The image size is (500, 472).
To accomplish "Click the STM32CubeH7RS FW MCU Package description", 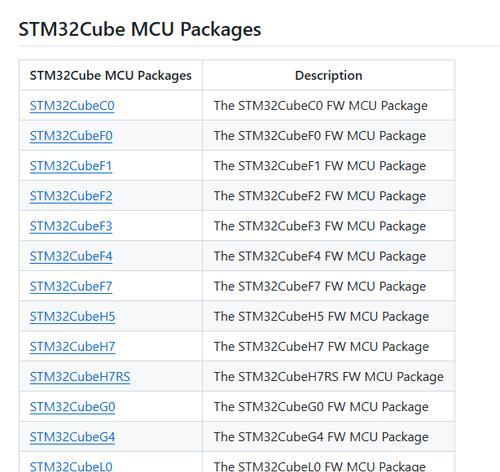I will pyautogui.click(x=329, y=377).
